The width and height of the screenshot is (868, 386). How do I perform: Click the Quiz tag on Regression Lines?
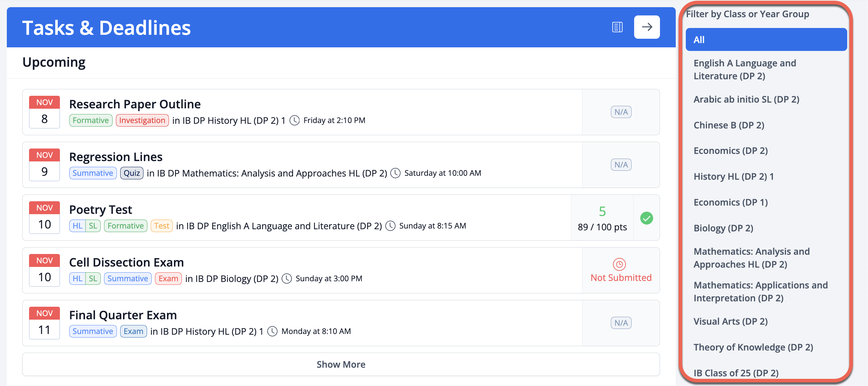(x=132, y=173)
